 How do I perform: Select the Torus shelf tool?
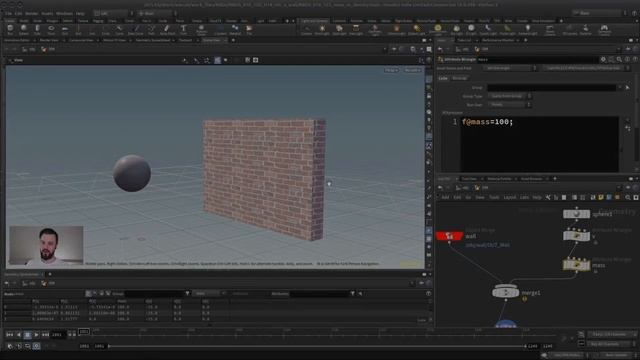click(x=51, y=29)
